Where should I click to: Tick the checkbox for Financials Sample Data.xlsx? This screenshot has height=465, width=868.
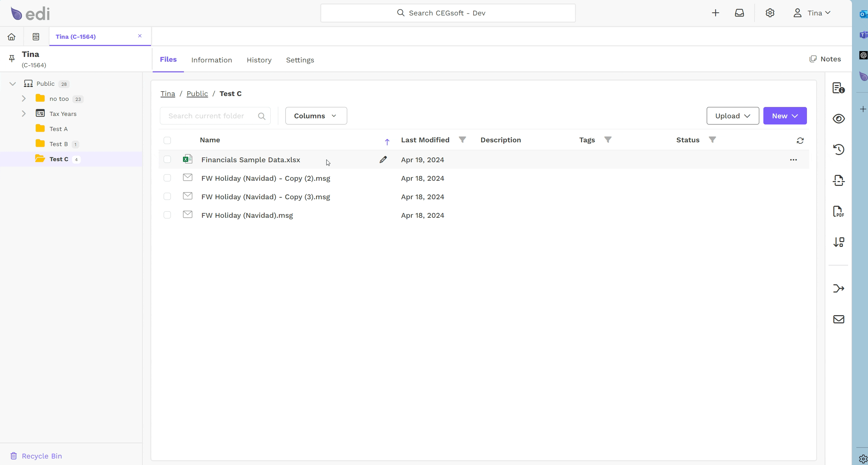[x=167, y=159]
